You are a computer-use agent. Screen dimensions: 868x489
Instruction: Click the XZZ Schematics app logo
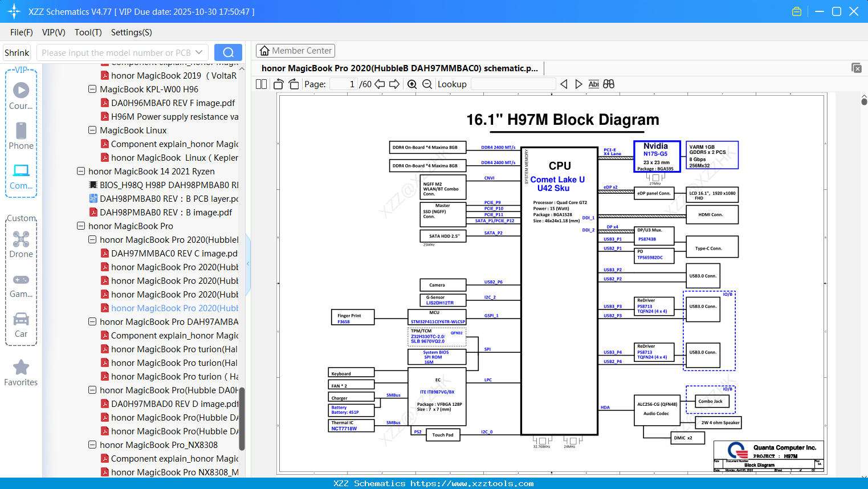click(14, 11)
